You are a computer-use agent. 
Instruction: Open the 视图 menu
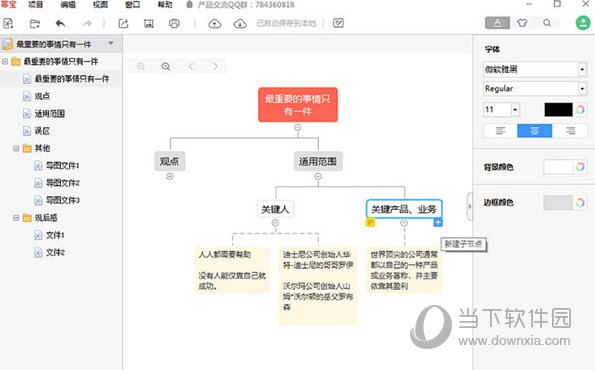100,5
